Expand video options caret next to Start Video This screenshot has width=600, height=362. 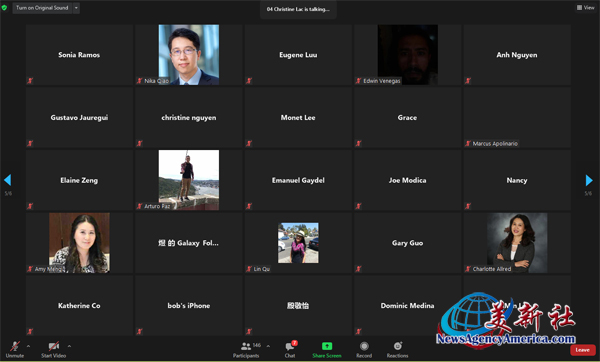pos(69,346)
